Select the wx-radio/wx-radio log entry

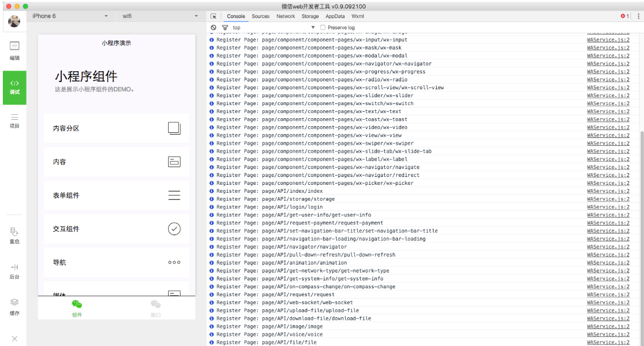point(423,80)
